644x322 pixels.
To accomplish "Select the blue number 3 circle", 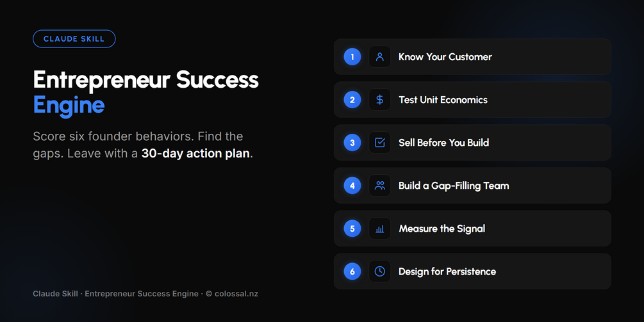I will [x=352, y=142].
